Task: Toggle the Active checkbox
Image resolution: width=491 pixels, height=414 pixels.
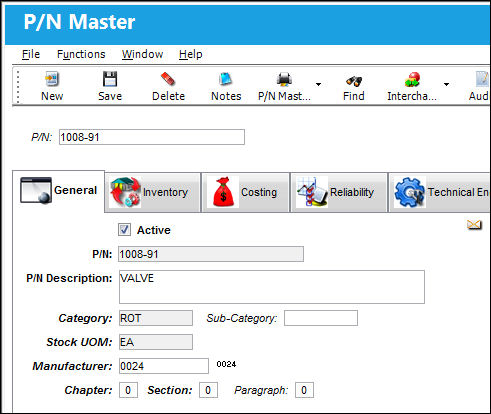Action: (x=124, y=230)
